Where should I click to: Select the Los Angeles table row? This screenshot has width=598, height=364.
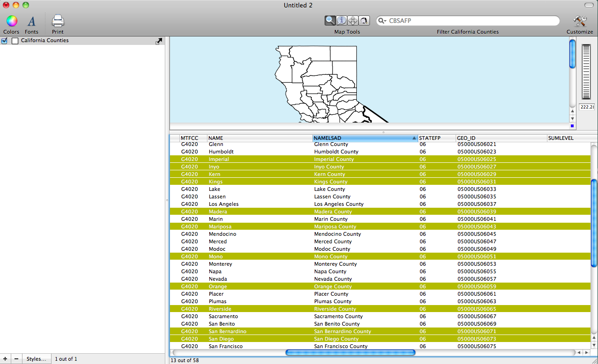224,204
